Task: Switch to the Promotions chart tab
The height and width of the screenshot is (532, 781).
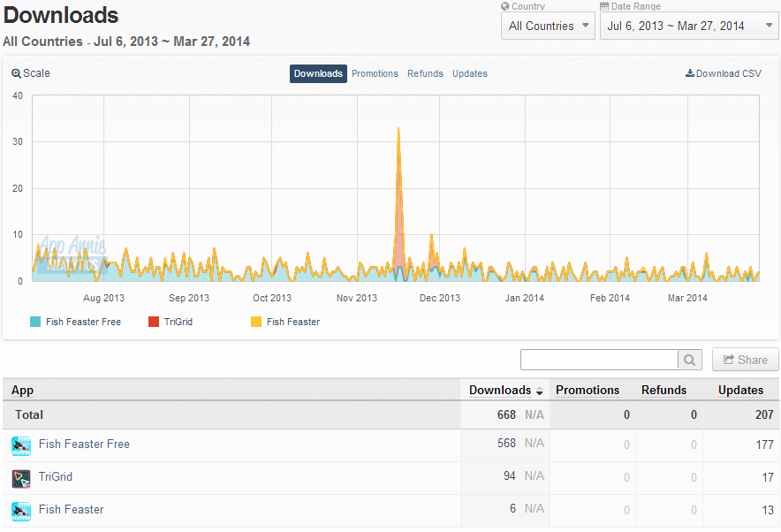Action: [x=375, y=73]
